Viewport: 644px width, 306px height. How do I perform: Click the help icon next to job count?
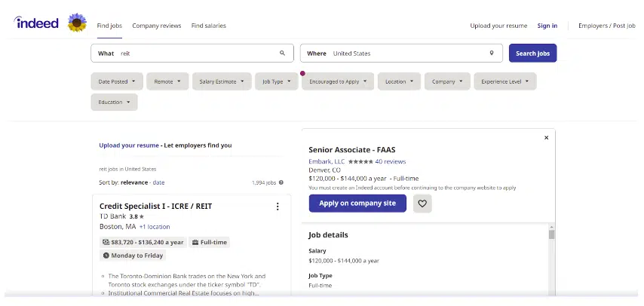click(x=281, y=182)
